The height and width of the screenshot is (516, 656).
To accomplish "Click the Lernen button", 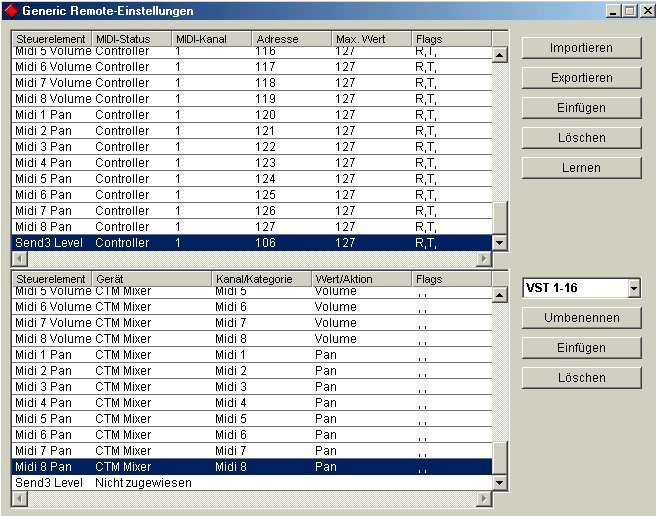I will click(581, 168).
